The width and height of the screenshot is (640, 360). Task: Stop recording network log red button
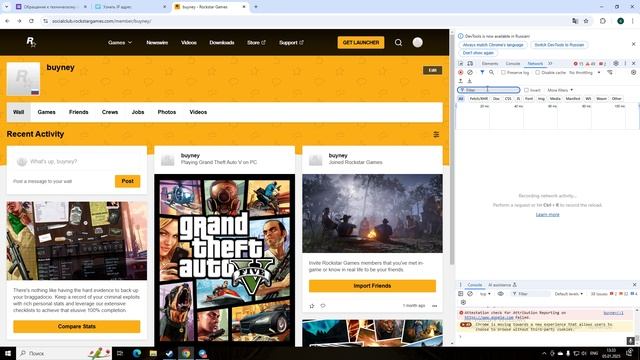461,72
